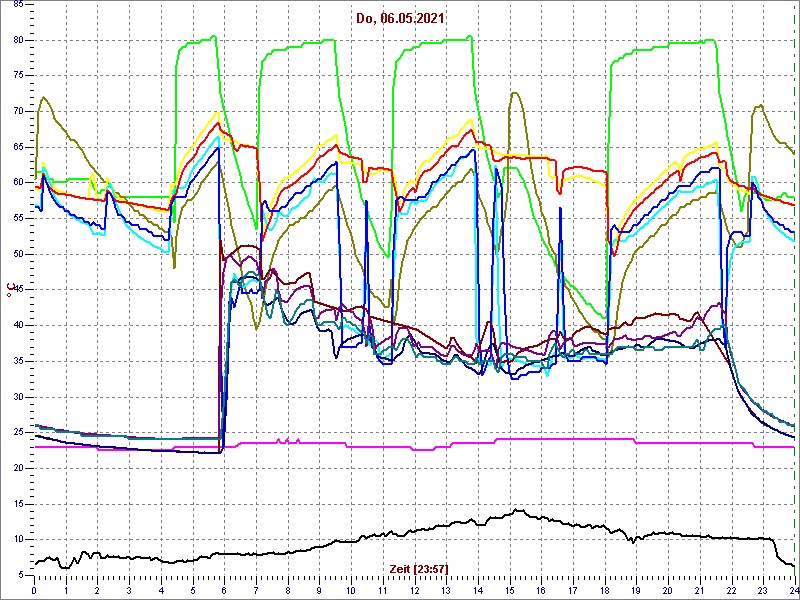Viewport: 800px width, 600px height.
Task: Click hour '10' on the time axis
Action: 351,591
